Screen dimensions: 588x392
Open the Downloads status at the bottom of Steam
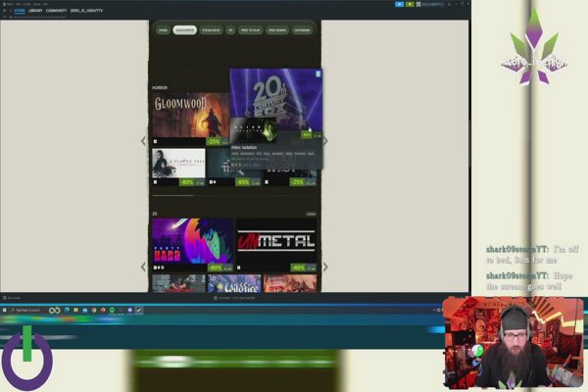(x=234, y=298)
